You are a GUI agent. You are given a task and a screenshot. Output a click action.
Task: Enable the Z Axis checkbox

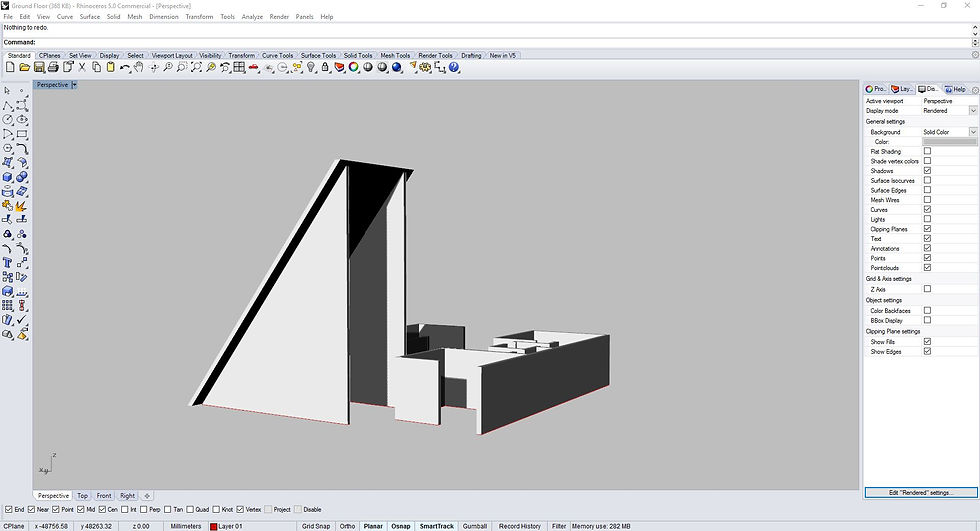coord(928,289)
